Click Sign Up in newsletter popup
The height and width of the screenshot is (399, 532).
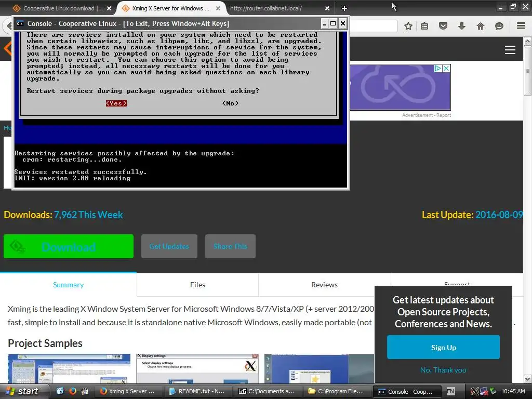coord(444,348)
